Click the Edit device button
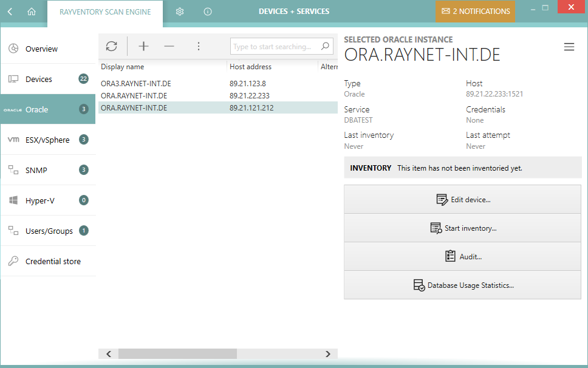Image resolution: width=588 pixels, height=368 pixels. pos(462,199)
